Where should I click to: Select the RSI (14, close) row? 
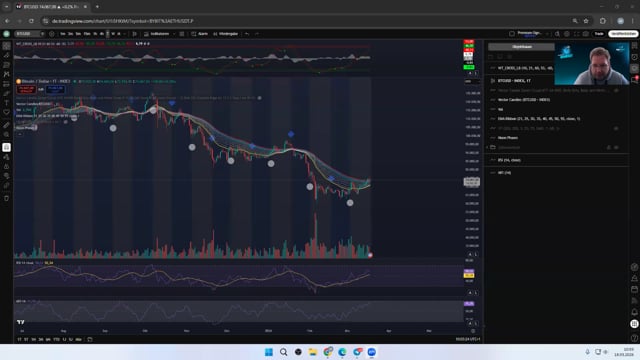557,160
